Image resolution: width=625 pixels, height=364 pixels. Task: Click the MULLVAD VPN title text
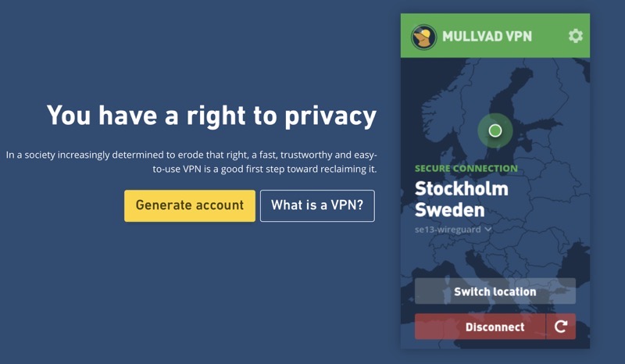tap(487, 36)
